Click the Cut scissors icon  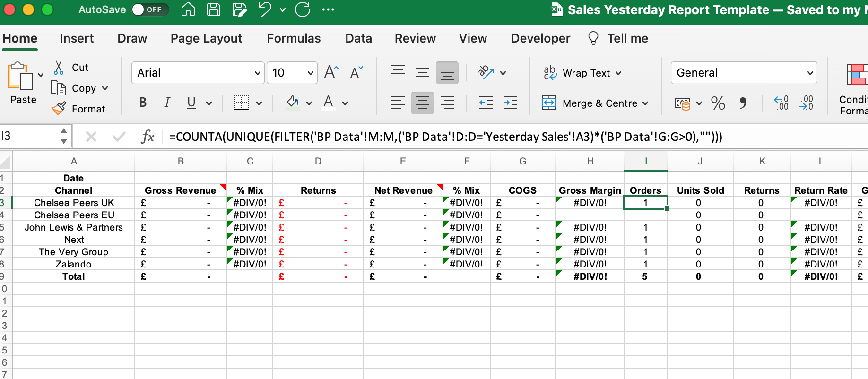click(59, 68)
